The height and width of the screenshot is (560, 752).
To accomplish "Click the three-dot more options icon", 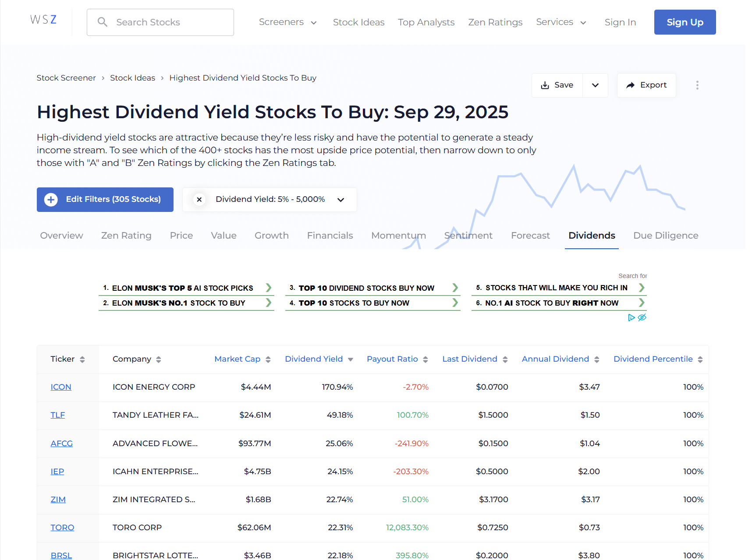I will [x=697, y=85].
